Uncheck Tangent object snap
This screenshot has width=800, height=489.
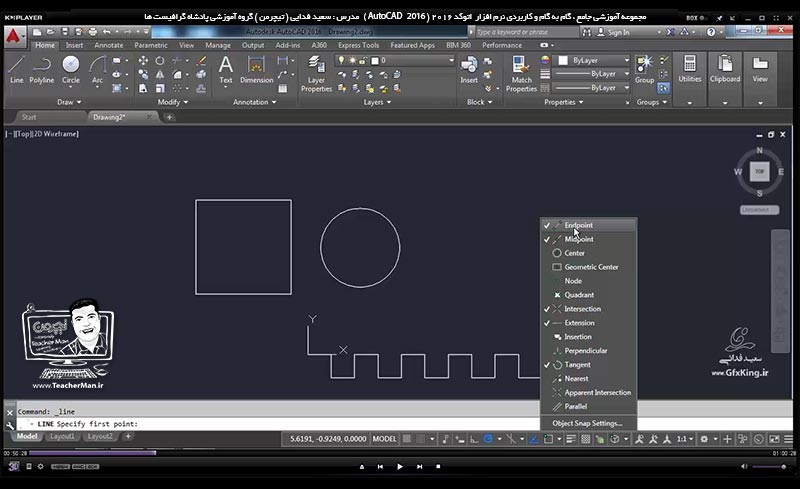588,364
